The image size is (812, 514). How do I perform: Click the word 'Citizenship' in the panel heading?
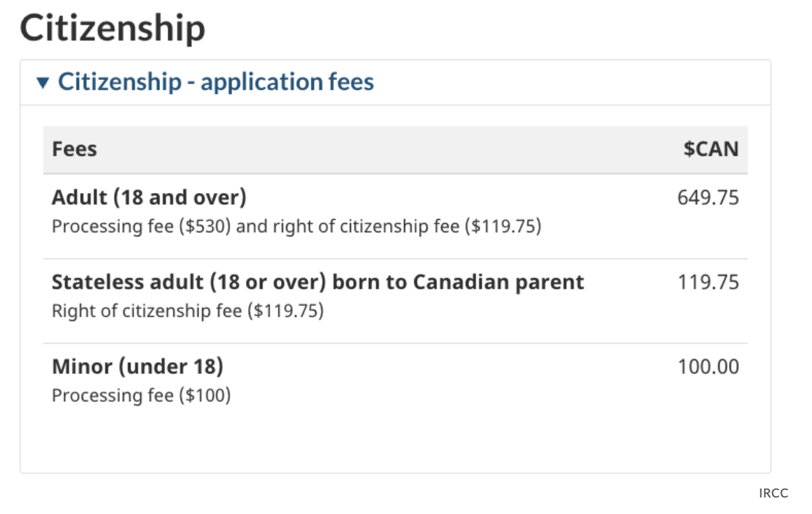(120, 82)
